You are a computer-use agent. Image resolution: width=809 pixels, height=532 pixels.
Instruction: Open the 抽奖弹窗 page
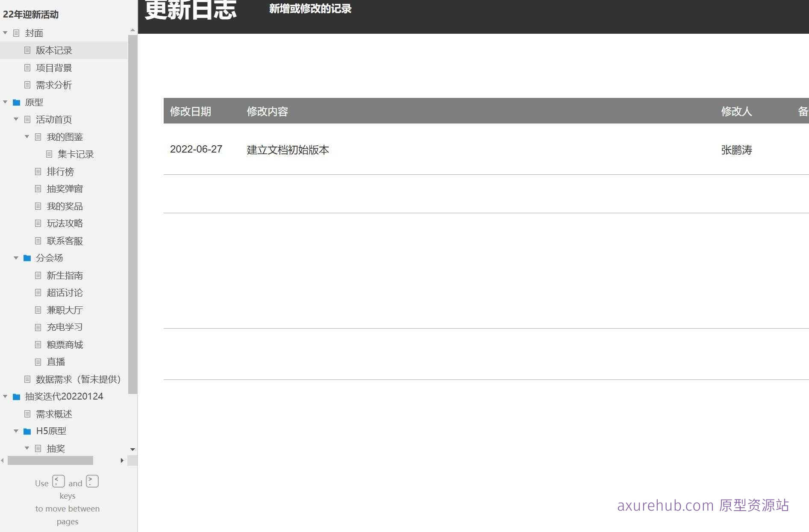(65, 189)
